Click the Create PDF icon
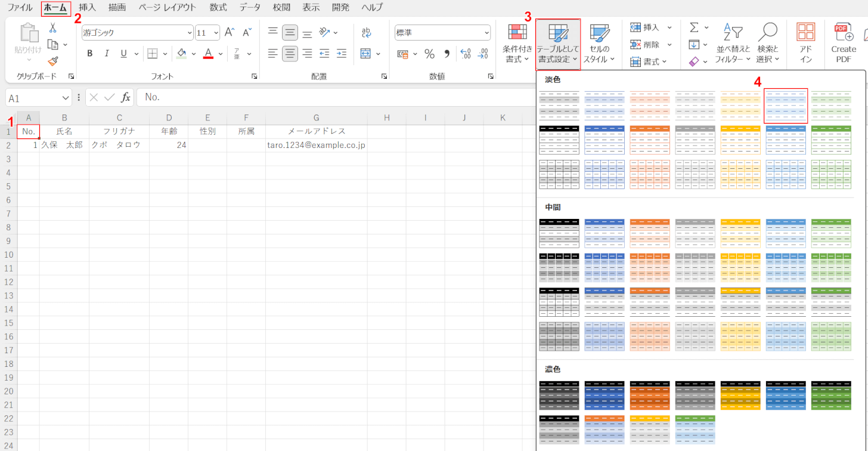The width and height of the screenshot is (868, 451). point(843,43)
